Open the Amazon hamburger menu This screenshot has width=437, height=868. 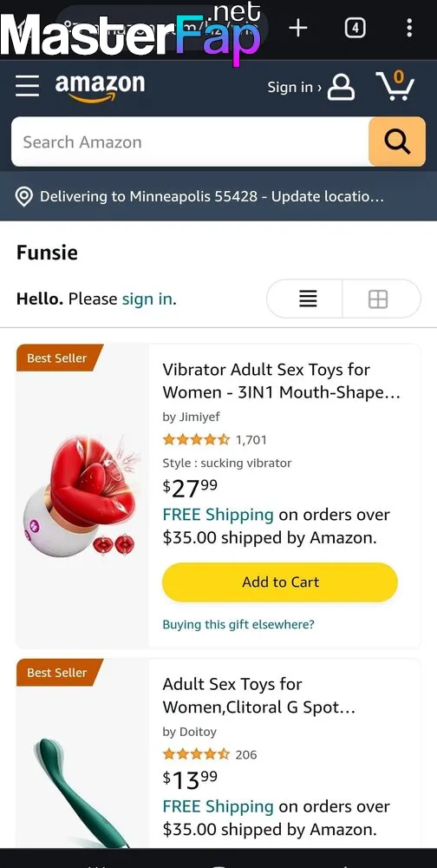click(x=27, y=86)
